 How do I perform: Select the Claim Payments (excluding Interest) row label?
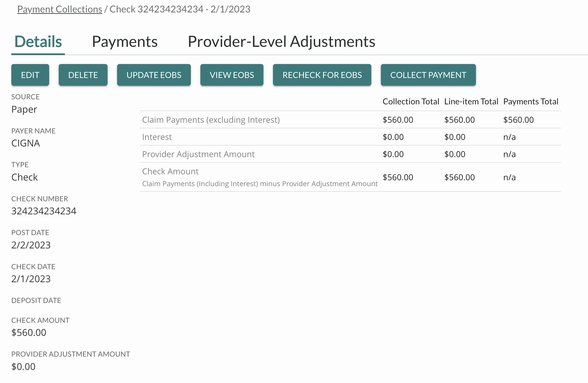[x=211, y=120]
